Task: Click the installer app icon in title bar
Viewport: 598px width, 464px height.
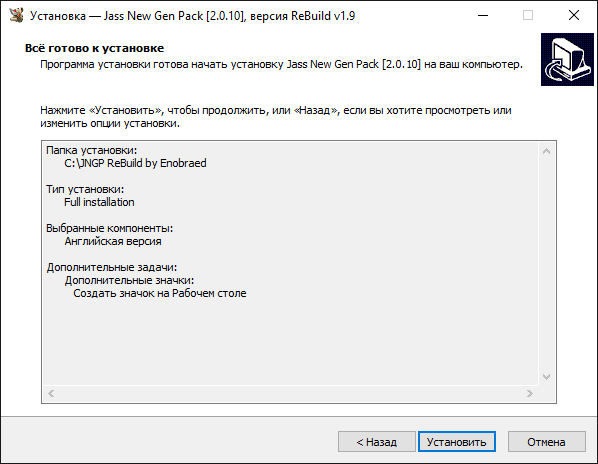Action: tap(16, 16)
